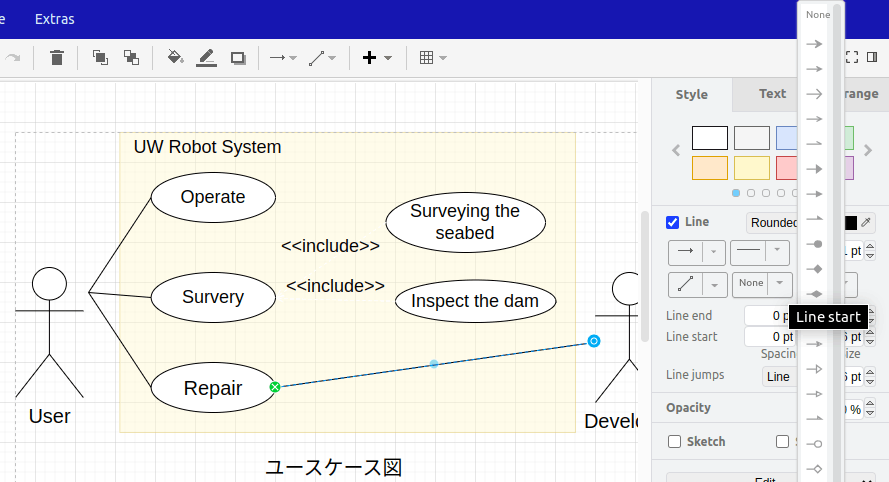Select the second style palette page dot
Viewport: 889px width, 482px height.
(751, 193)
